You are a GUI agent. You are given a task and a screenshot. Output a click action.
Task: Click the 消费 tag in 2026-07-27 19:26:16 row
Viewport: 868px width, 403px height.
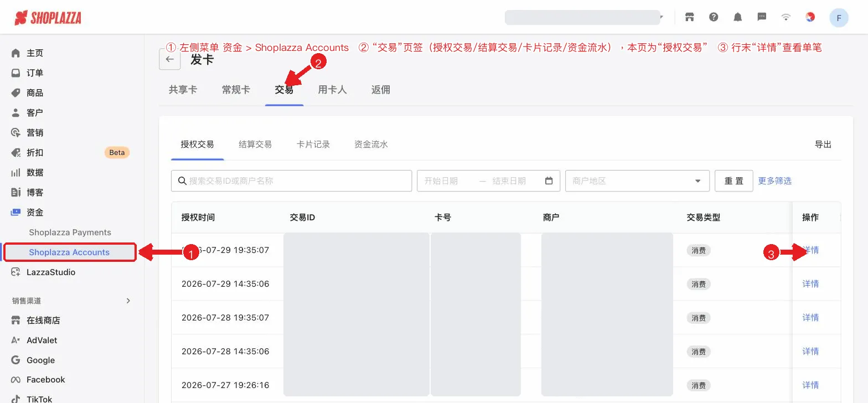699,385
